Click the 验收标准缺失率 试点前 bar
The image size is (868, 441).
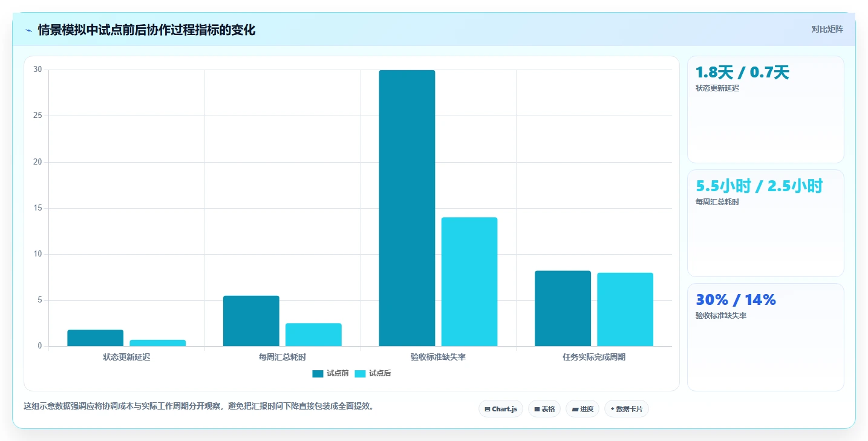pyautogui.click(x=407, y=208)
